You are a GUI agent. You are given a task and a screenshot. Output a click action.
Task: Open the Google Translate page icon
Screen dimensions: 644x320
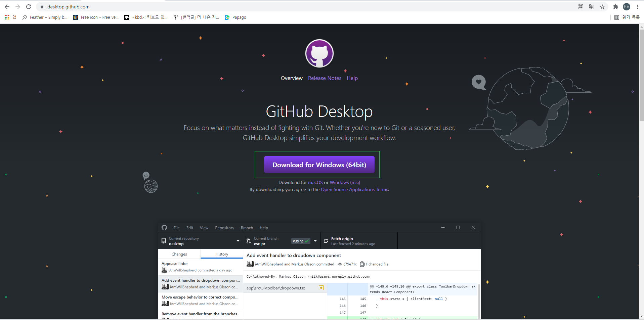(592, 7)
